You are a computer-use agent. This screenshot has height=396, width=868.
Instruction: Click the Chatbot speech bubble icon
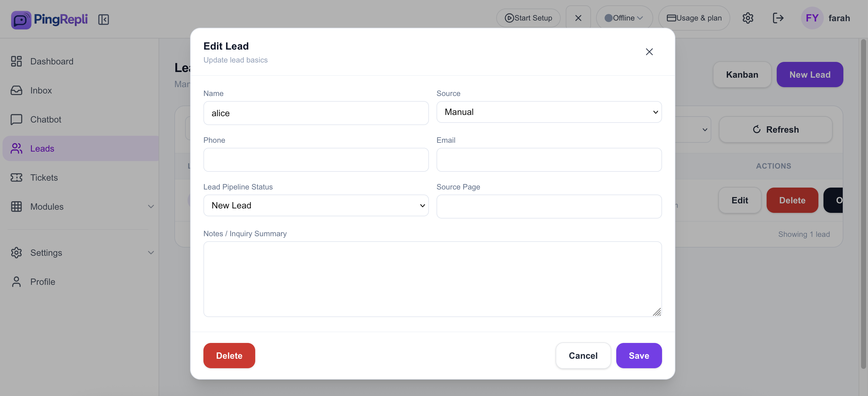pos(16,120)
